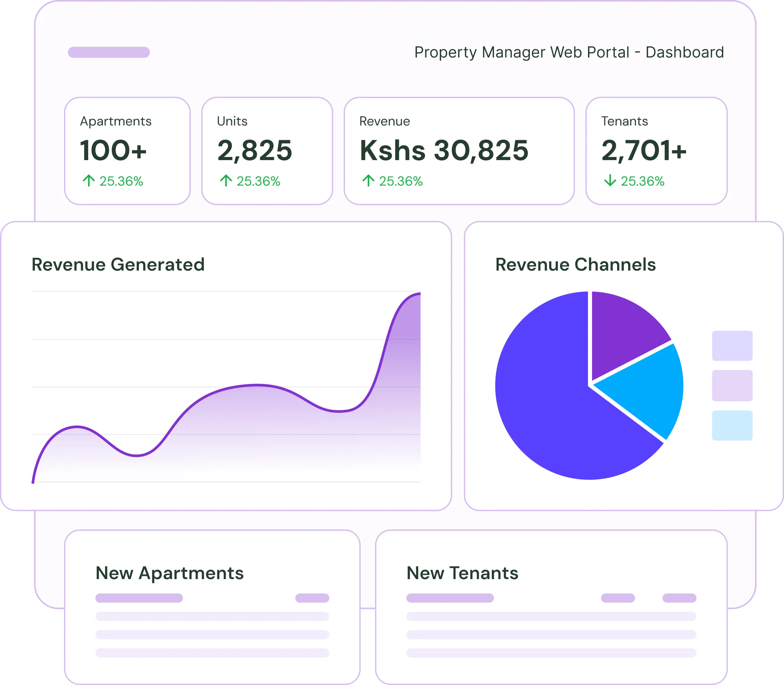Viewport: 784px width, 685px height.
Task: Click the bottom pale blue legend swatch
Action: (x=732, y=426)
